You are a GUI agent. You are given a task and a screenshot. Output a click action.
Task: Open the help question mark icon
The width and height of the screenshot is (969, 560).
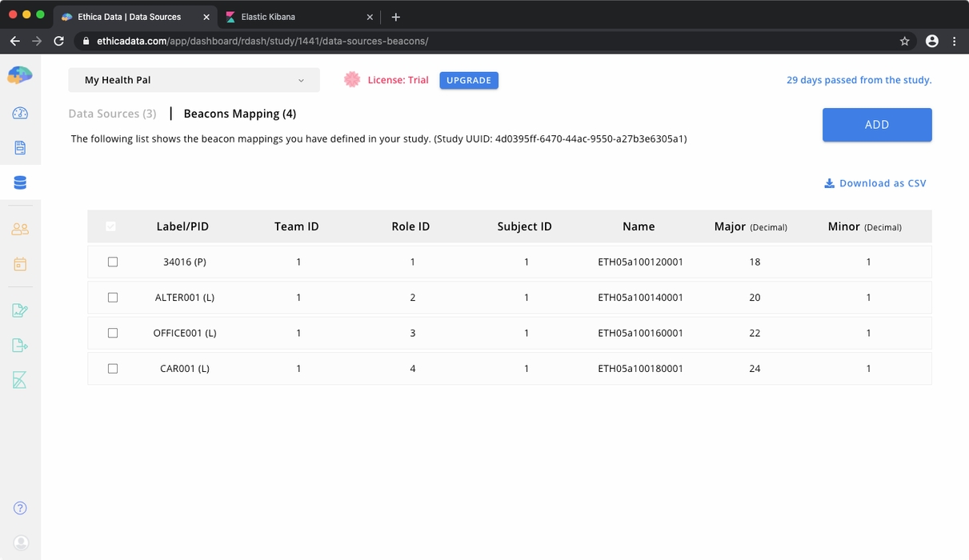point(20,507)
